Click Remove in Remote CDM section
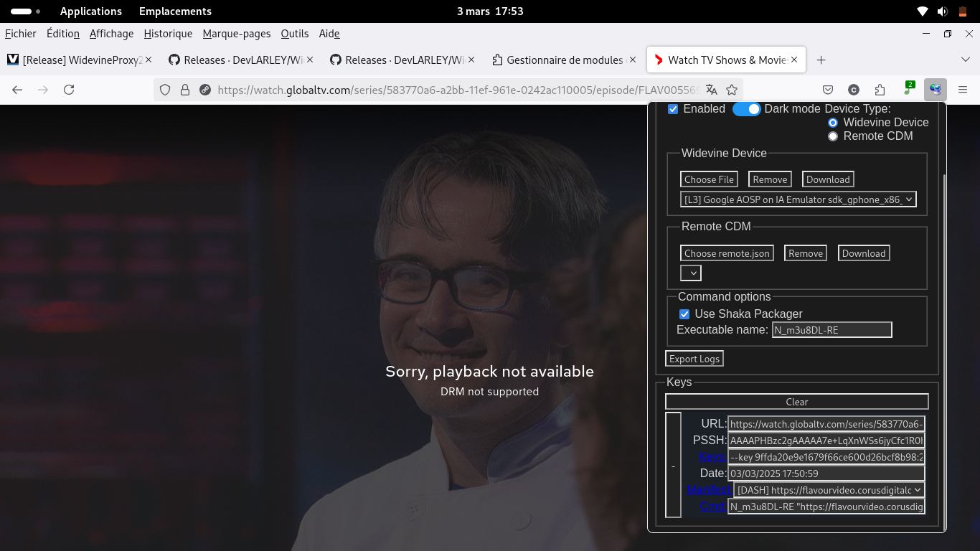The height and width of the screenshot is (551, 980). 806,253
